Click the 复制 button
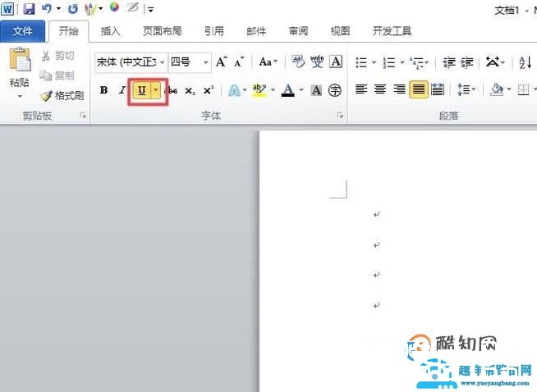This screenshot has width=537, height=392. [x=57, y=75]
